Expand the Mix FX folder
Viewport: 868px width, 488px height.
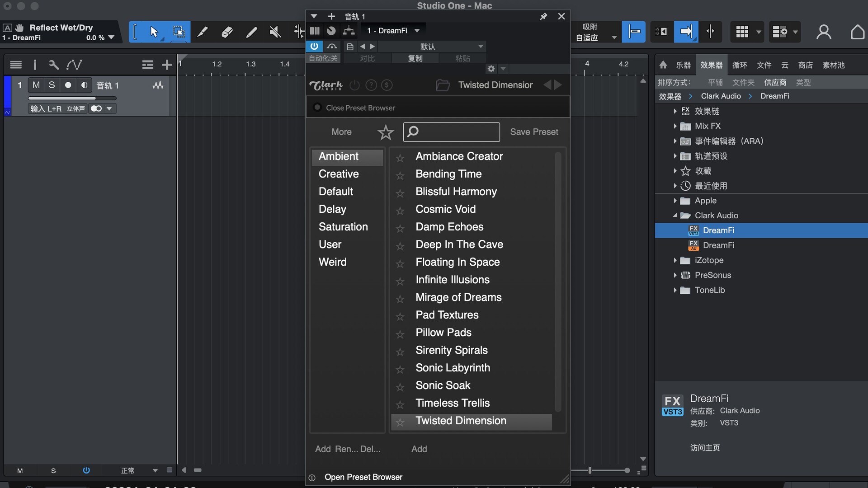(675, 126)
